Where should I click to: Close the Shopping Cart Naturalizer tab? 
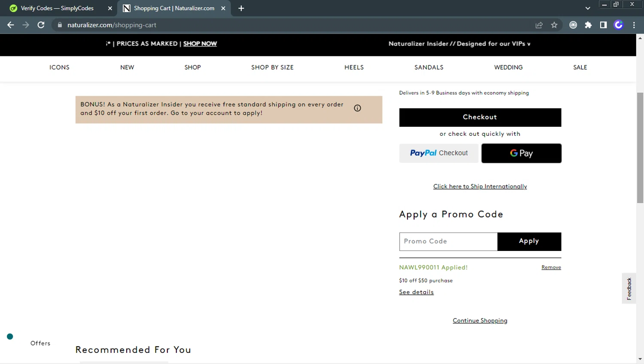tap(223, 8)
